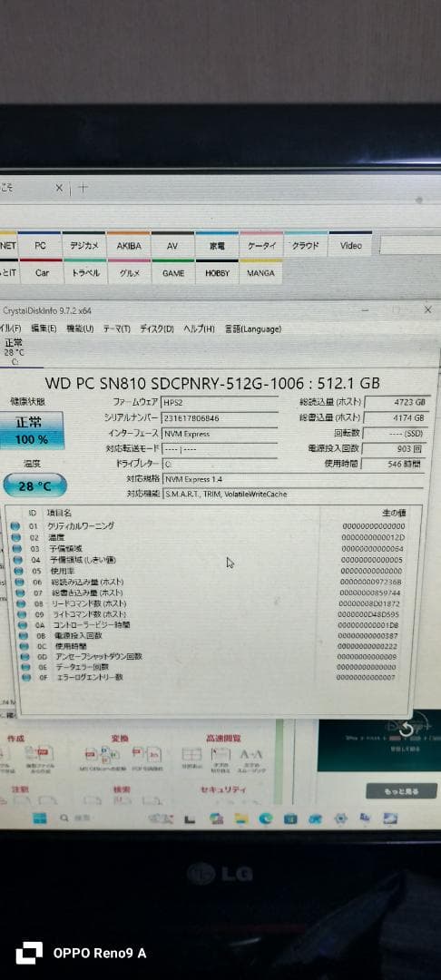The height and width of the screenshot is (980, 441).
Task: Open the HOBBY category tab
Action: [217, 272]
